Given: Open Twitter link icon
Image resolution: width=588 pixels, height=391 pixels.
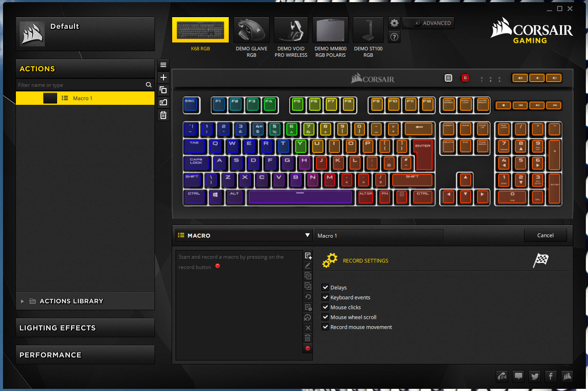Looking at the screenshot, I should tap(535, 376).
